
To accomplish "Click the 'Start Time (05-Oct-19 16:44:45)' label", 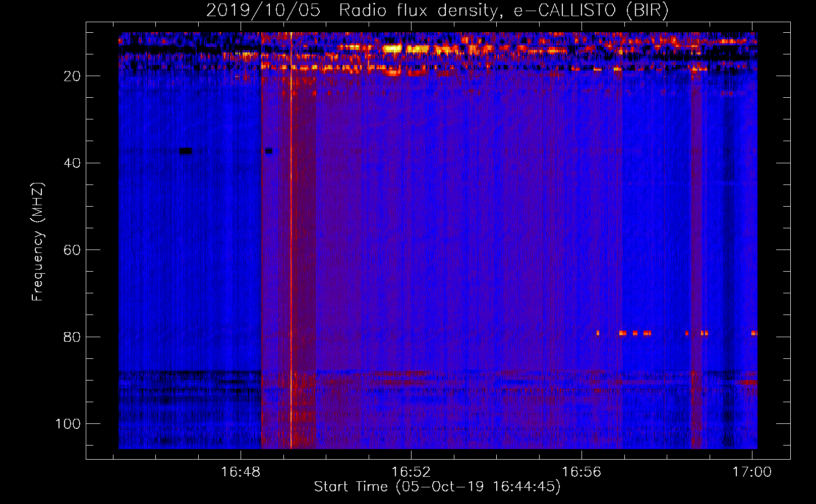I will click(x=437, y=487).
